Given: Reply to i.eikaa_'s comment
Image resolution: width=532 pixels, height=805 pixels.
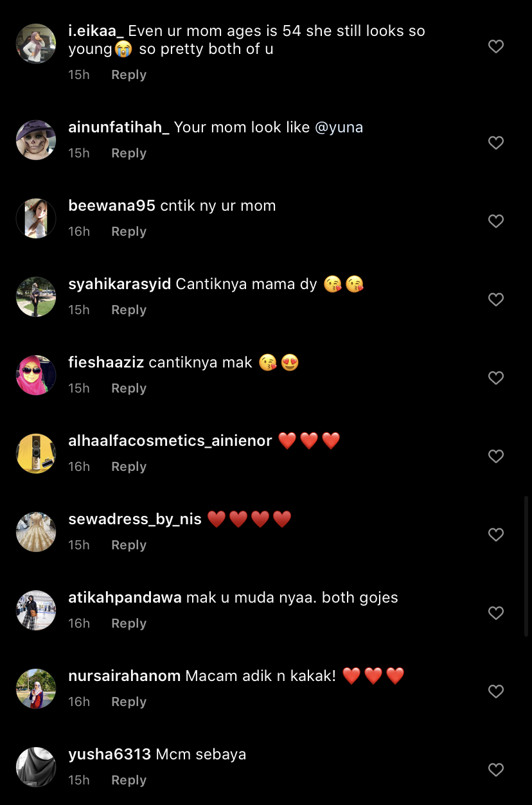Looking at the screenshot, I should coord(129,75).
